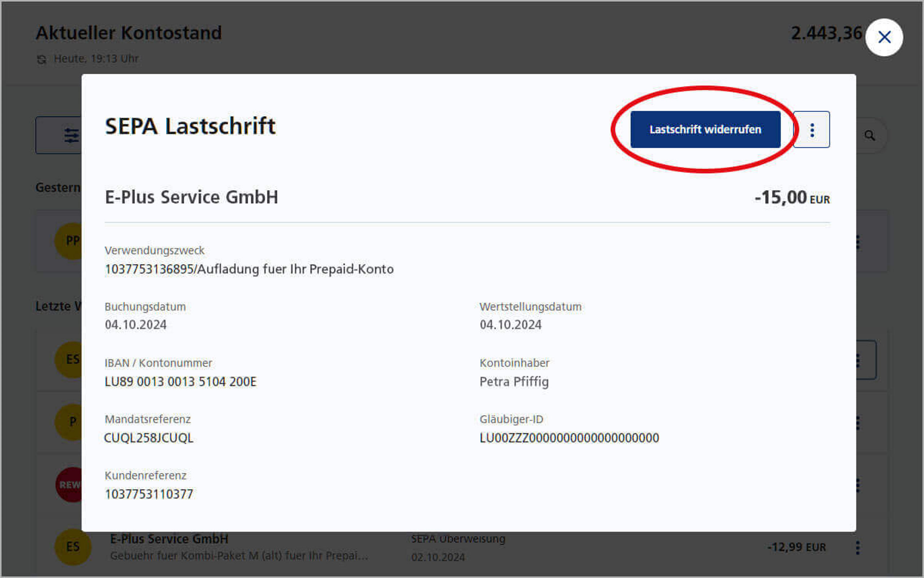Viewport: 924px width, 578px height.
Task: Open the three-dot menu of the -12,99 EUR transaction
Action: (x=858, y=547)
